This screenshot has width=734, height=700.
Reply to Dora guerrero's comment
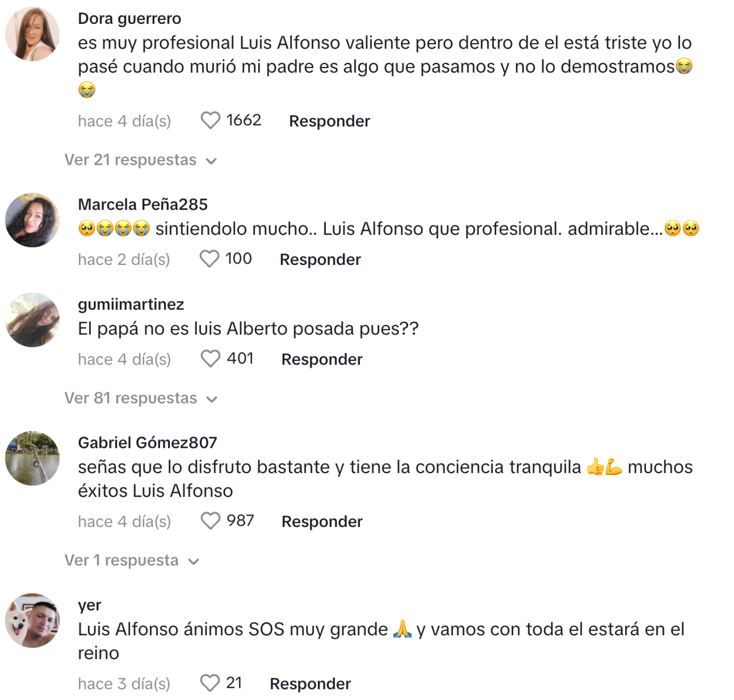pyautogui.click(x=329, y=121)
